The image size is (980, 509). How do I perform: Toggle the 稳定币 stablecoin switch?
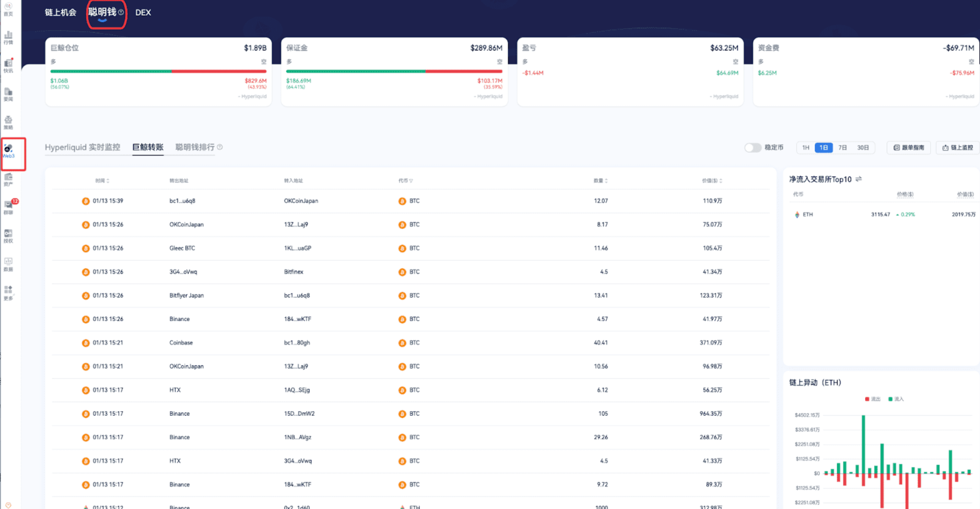pyautogui.click(x=753, y=147)
